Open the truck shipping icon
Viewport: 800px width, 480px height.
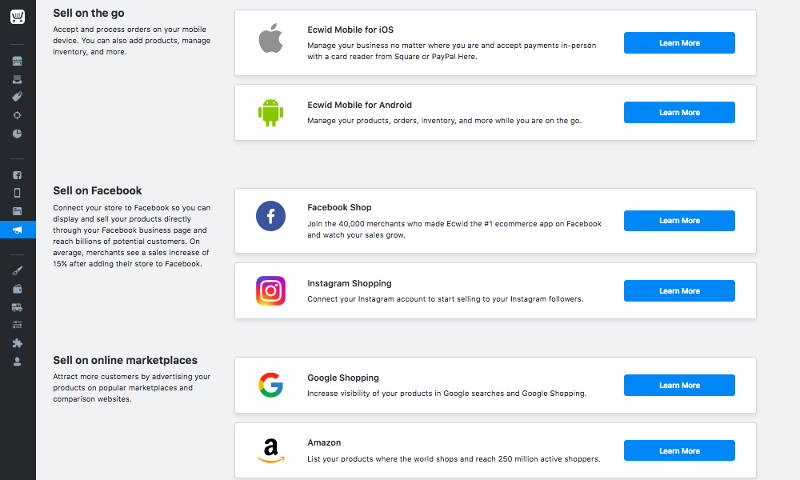click(x=17, y=307)
